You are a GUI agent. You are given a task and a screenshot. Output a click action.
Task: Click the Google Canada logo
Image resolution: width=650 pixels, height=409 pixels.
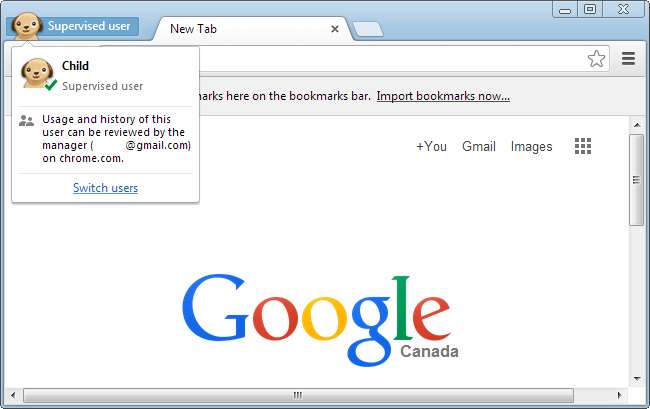(x=320, y=320)
